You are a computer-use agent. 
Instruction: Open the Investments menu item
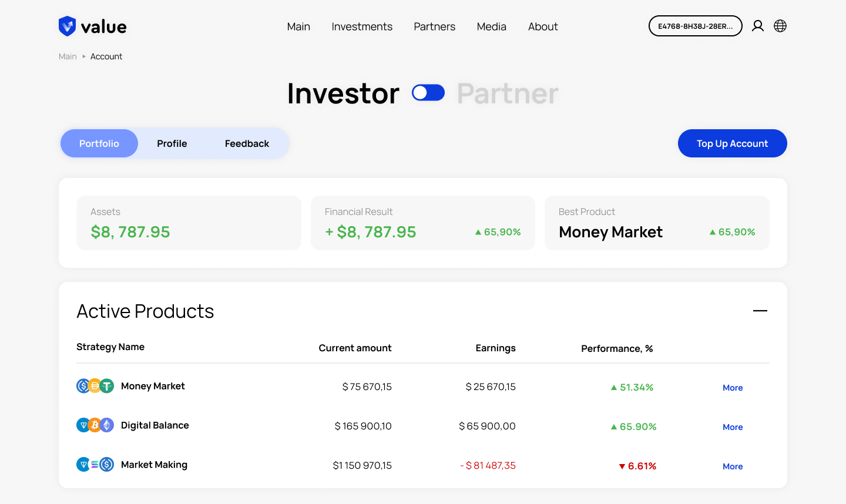click(362, 26)
